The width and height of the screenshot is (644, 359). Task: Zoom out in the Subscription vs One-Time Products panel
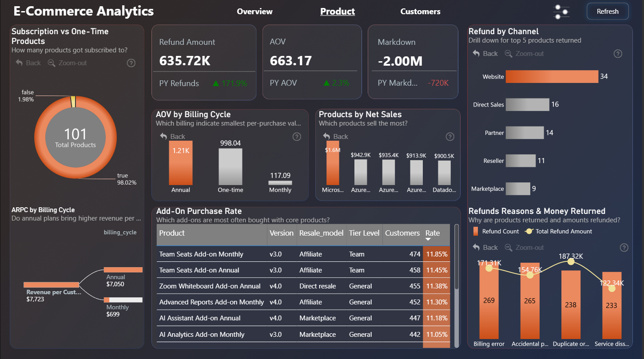coord(68,63)
